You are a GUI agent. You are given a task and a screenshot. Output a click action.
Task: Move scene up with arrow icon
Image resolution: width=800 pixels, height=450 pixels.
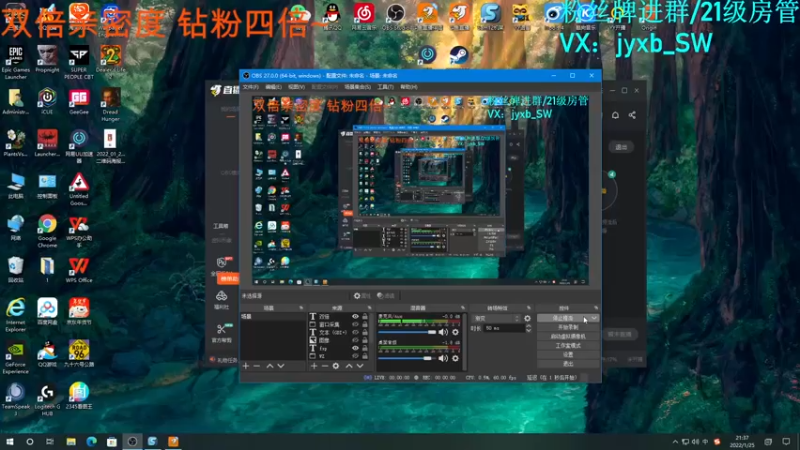[x=269, y=366]
